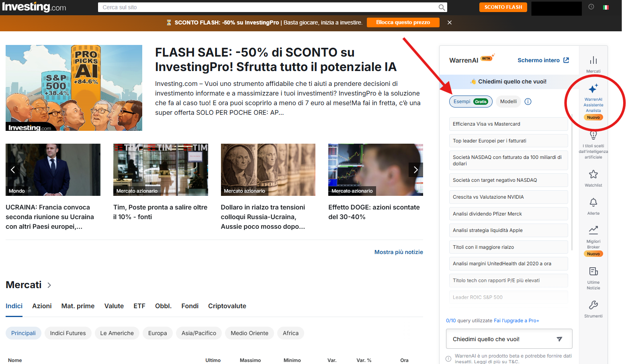Viewport: 626px width, 364px height.
Task: Show the next news carousel slide
Action: tap(416, 170)
